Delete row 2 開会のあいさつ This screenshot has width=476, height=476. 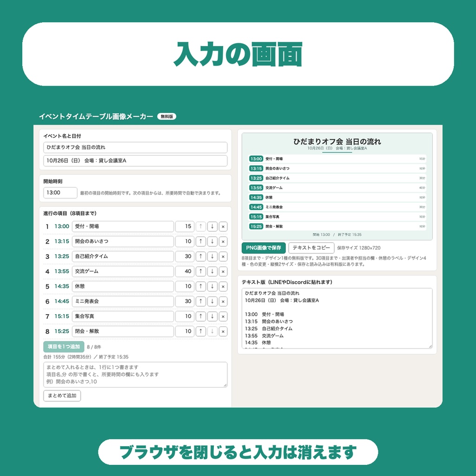[x=223, y=241]
